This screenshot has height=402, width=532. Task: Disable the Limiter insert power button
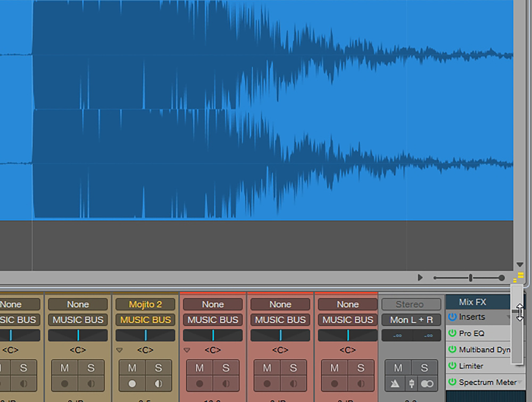pos(452,366)
